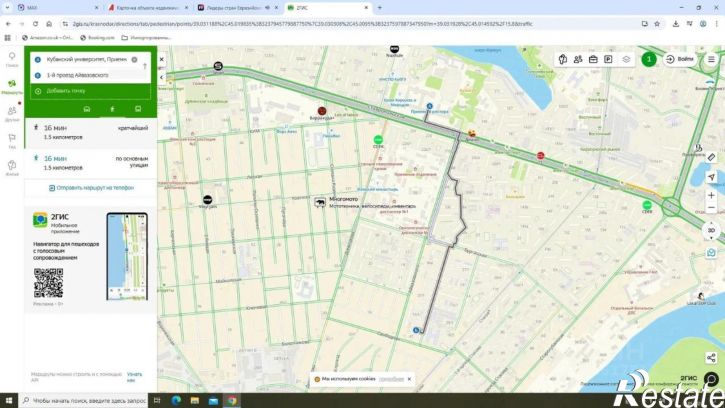Click the Windows taskbar search box
The width and height of the screenshot is (725, 408).
point(83,401)
